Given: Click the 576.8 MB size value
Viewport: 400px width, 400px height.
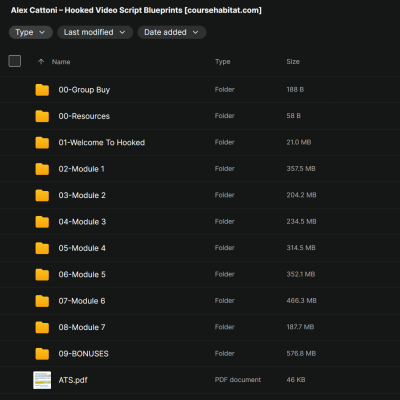Looking at the screenshot, I should point(301,353).
